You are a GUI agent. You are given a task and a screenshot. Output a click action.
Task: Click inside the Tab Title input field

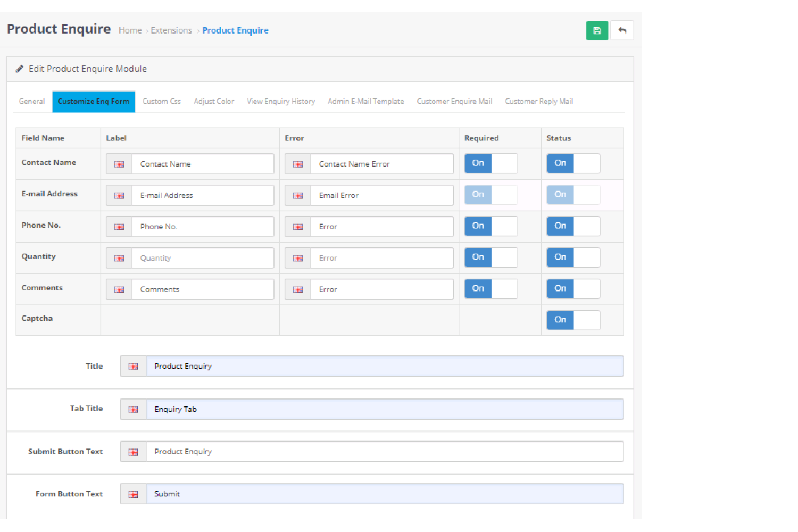click(x=372, y=409)
